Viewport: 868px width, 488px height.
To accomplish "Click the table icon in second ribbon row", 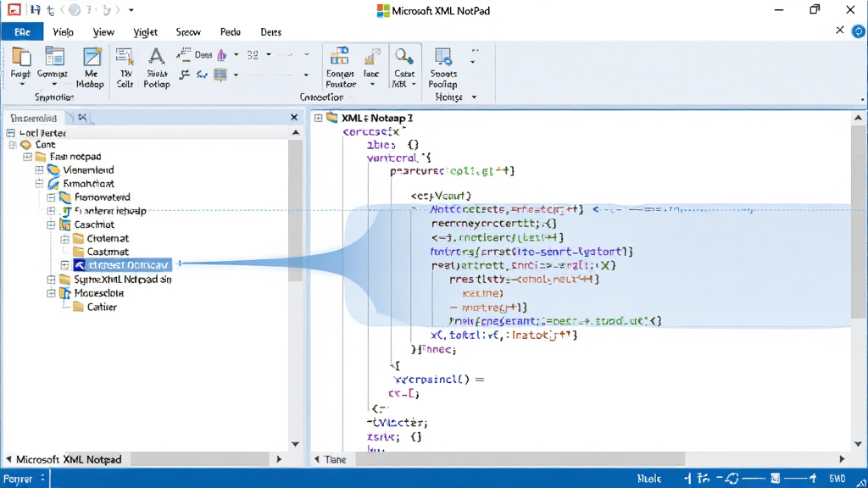I will coord(220,75).
